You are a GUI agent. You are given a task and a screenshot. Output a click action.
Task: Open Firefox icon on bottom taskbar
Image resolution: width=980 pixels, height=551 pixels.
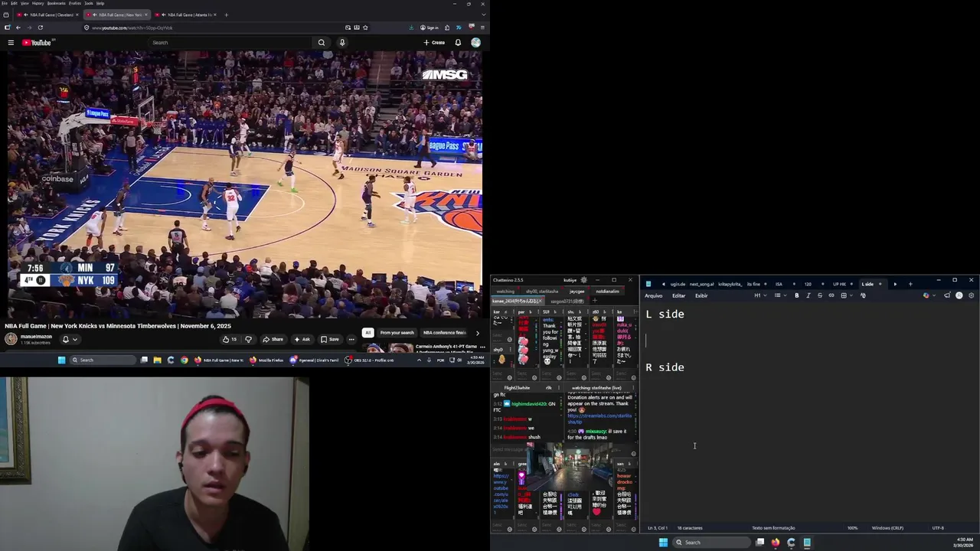coord(775,542)
